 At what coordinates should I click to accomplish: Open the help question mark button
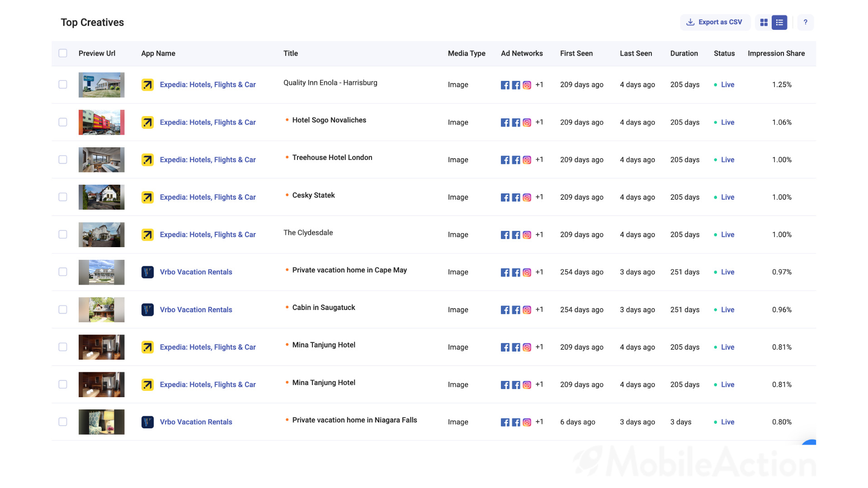pos(805,22)
